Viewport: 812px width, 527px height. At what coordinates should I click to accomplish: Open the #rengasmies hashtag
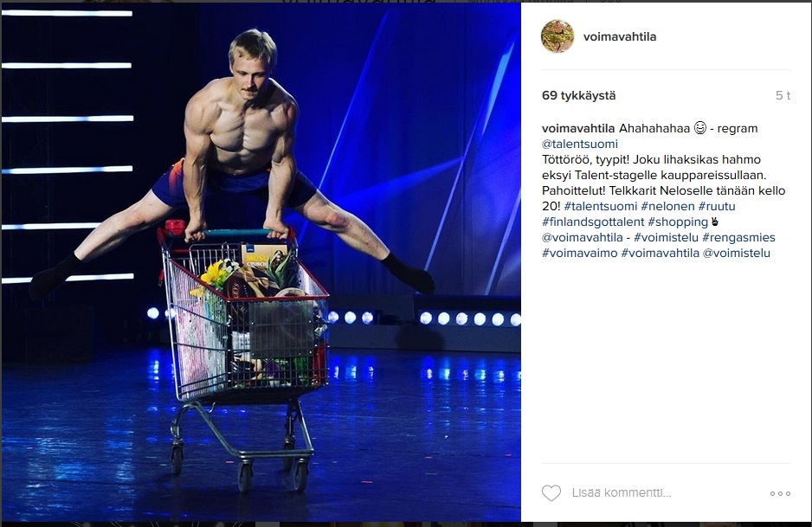tap(738, 238)
